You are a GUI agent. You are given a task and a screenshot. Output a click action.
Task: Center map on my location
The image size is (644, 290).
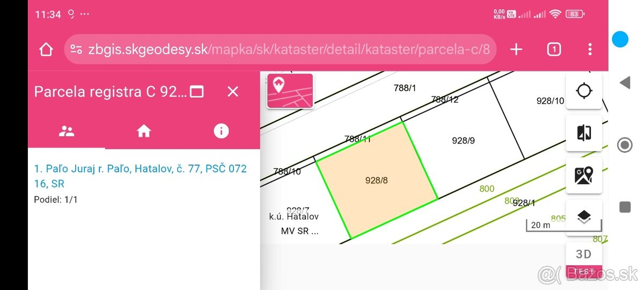tap(584, 91)
